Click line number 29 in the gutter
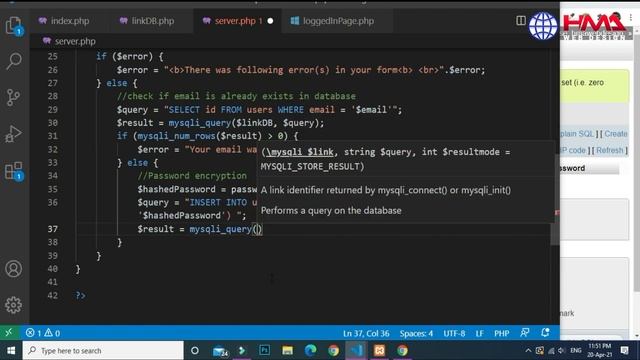 point(53,109)
